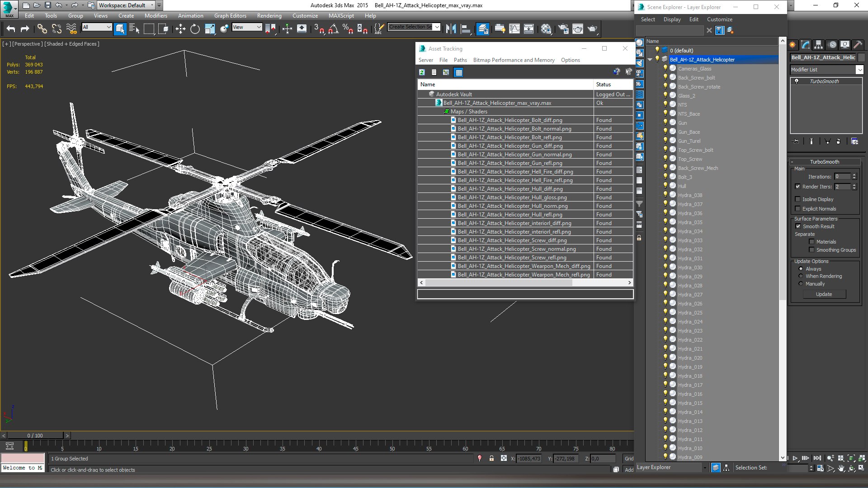Click the Update button in TurboSmooth
Screen dimensions: 868x488
(x=824, y=294)
